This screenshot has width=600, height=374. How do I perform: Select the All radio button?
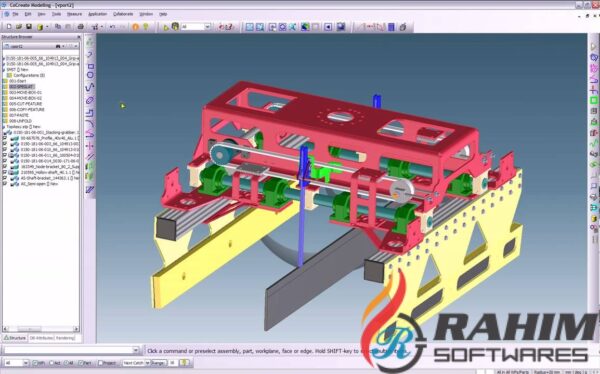[66, 363]
